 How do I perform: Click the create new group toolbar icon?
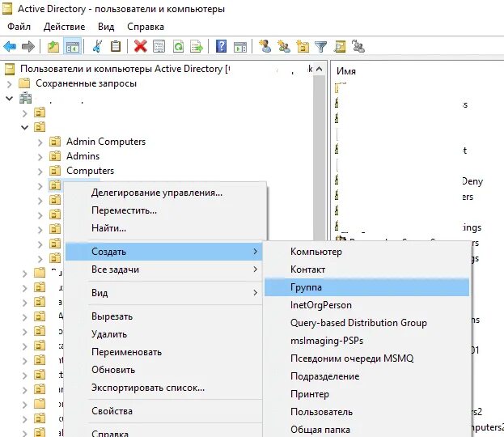pyautogui.click(x=284, y=47)
